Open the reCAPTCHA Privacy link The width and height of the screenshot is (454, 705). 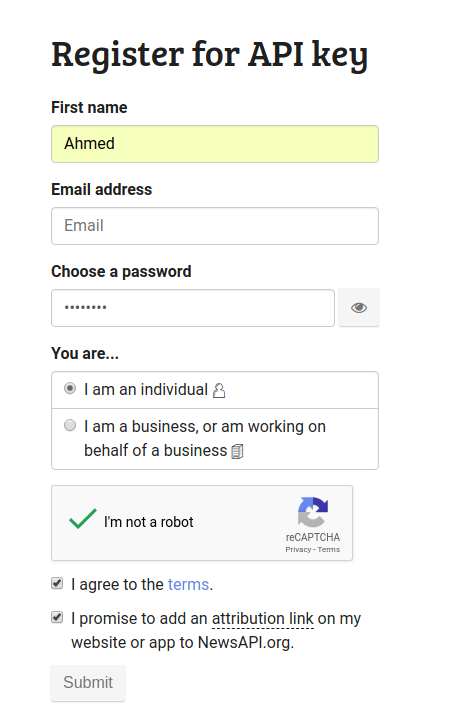tap(298, 549)
